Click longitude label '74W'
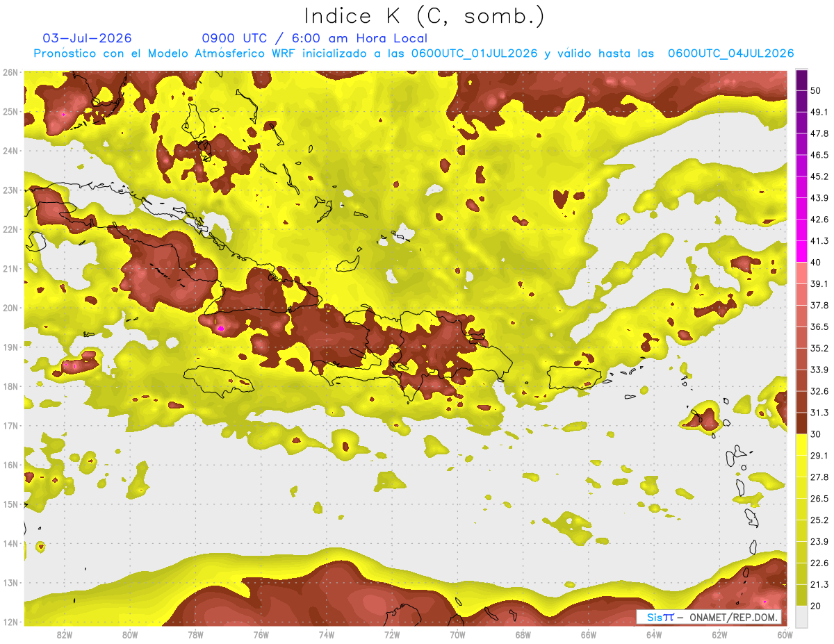The height and width of the screenshot is (644, 834). (x=327, y=635)
